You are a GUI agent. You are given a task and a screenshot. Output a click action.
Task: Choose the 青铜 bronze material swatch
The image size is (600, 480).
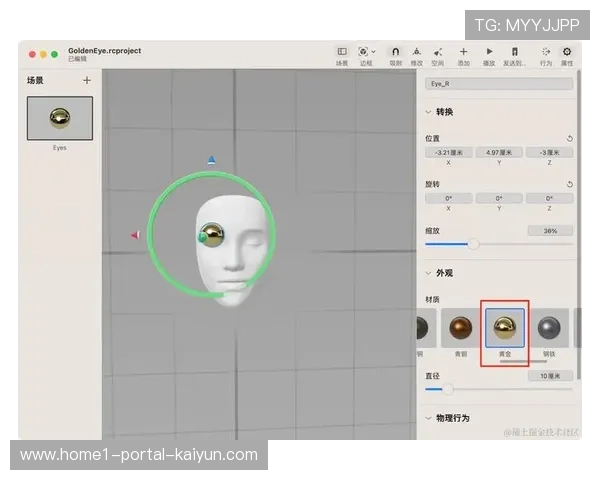(x=460, y=328)
